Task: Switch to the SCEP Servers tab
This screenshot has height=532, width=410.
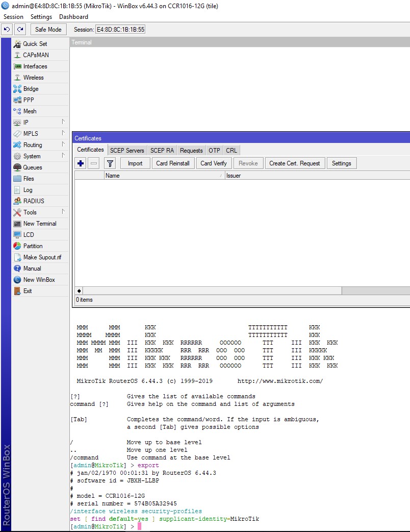Action: coord(127,150)
